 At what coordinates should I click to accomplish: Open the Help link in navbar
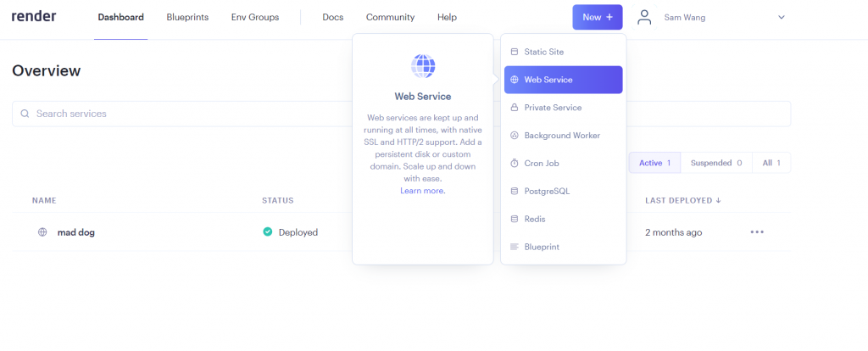pyautogui.click(x=448, y=17)
